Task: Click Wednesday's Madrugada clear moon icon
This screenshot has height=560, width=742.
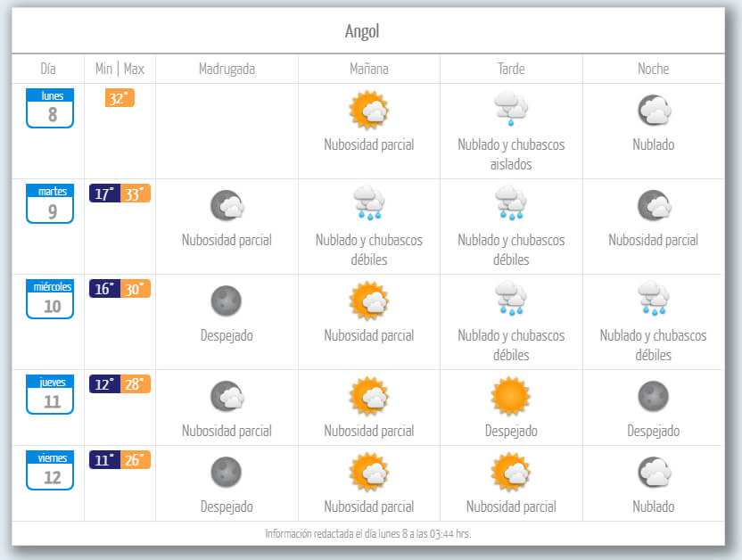Action: 226,301
